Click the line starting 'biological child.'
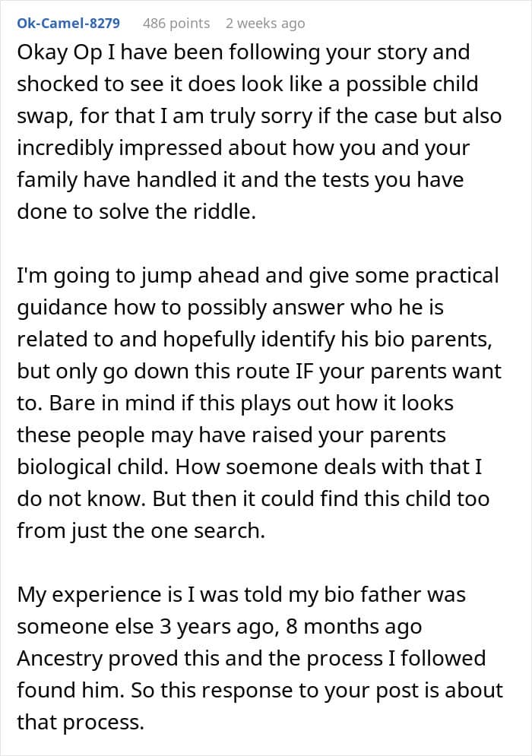Image resolution: width=532 pixels, height=756 pixels. pyautogui.click(x=249, y=467)
